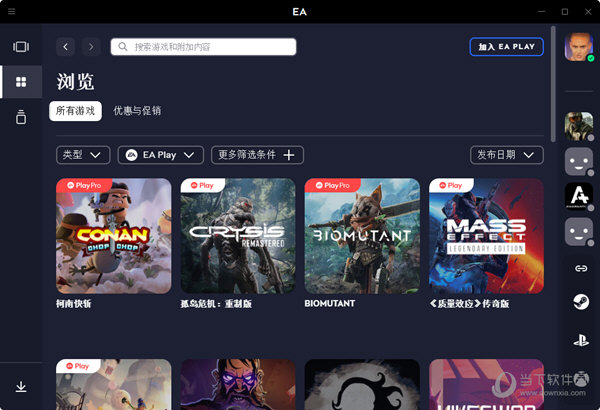Click Play badge on Crysis Remastered
600x410 pixels.
202,185
